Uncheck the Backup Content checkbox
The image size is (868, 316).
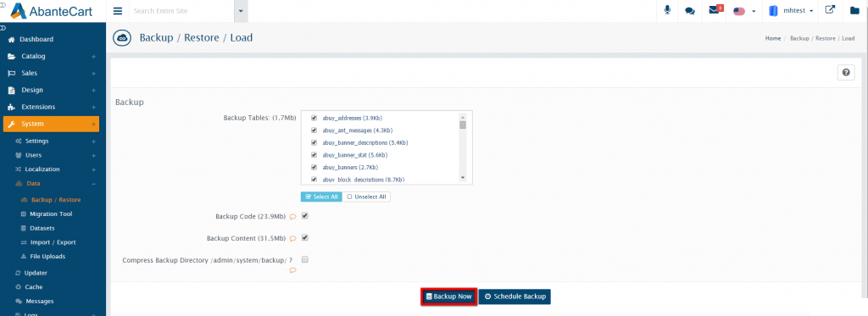pos(305,238)
